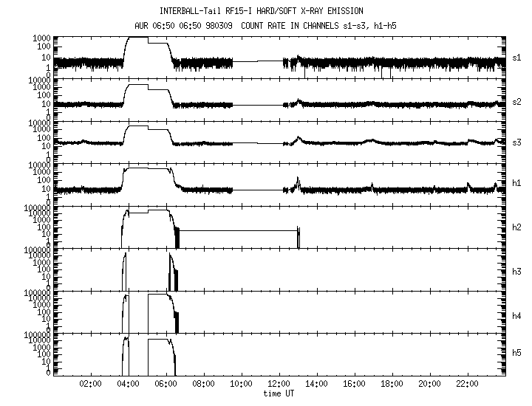Click the h1 channel label
This screenshot has height=406, width=532.
(517, 185)
